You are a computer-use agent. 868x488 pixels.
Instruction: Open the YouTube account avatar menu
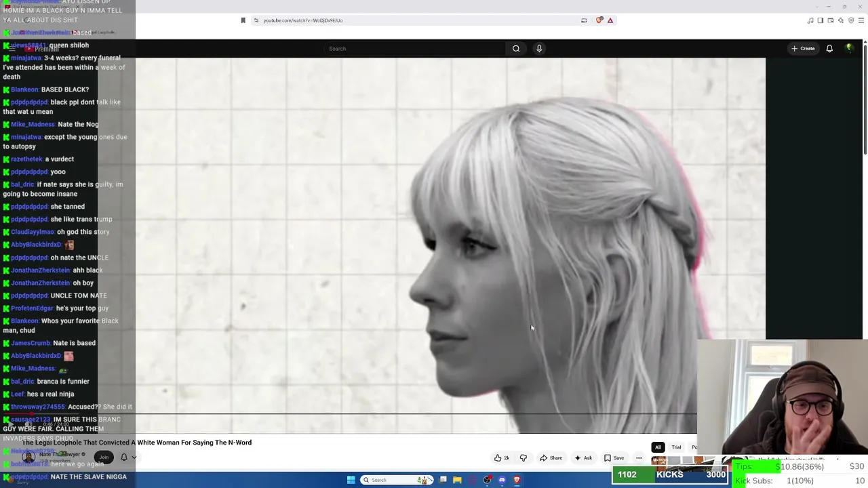pyautogui.click(x=849, y=48)
